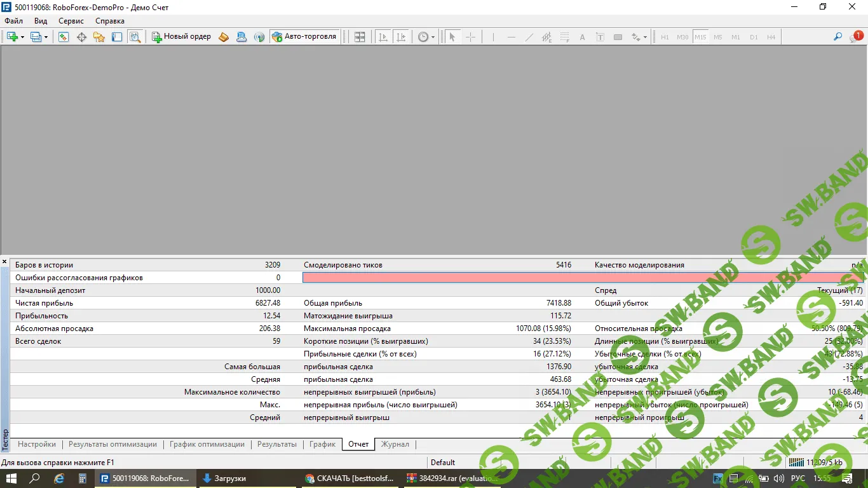Close the tester panel with X
This screenshot has width=868, height=488.
pos(4,262)
